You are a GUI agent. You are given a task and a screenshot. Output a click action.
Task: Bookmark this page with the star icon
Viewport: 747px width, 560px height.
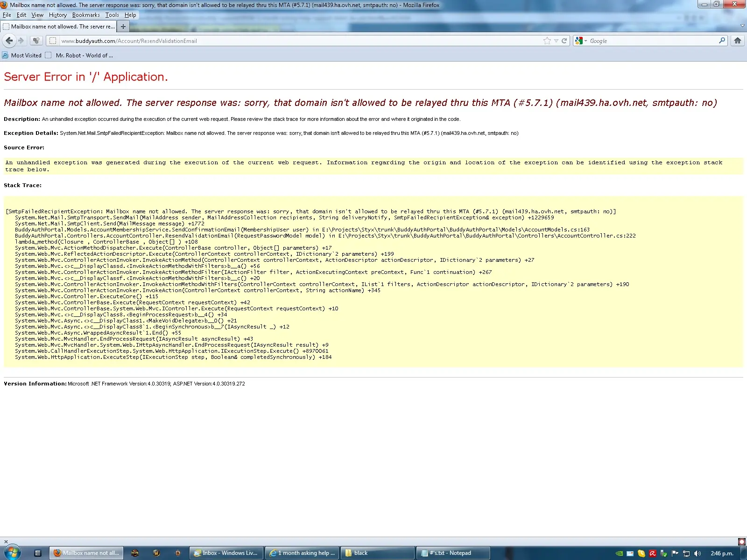pos(547,41)
